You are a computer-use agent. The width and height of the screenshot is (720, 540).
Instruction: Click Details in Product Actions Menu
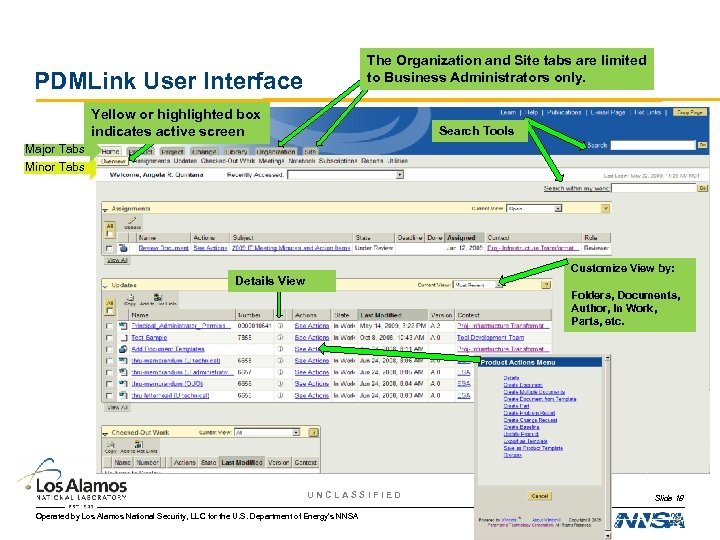coord(511,378)
